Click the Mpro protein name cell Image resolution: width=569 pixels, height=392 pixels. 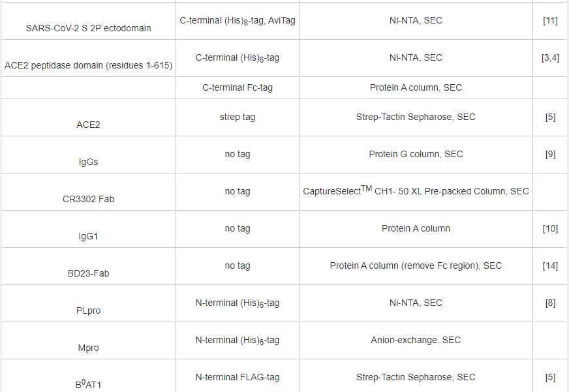click(88, 348)
